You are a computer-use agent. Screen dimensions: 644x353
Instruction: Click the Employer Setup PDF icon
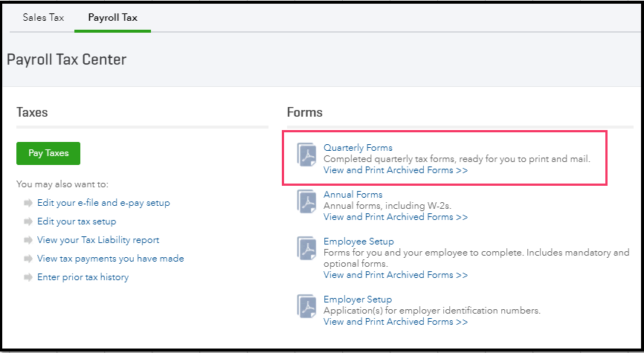(307, 307)
